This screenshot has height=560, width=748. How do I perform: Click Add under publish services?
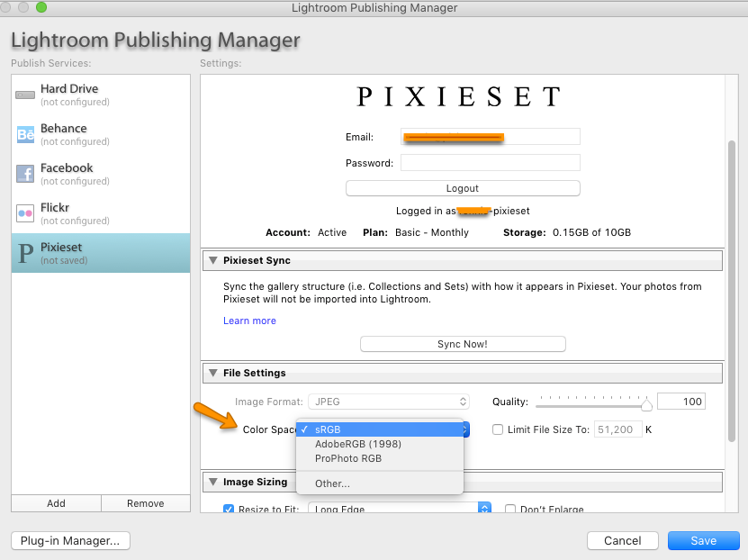pos(56,503)
